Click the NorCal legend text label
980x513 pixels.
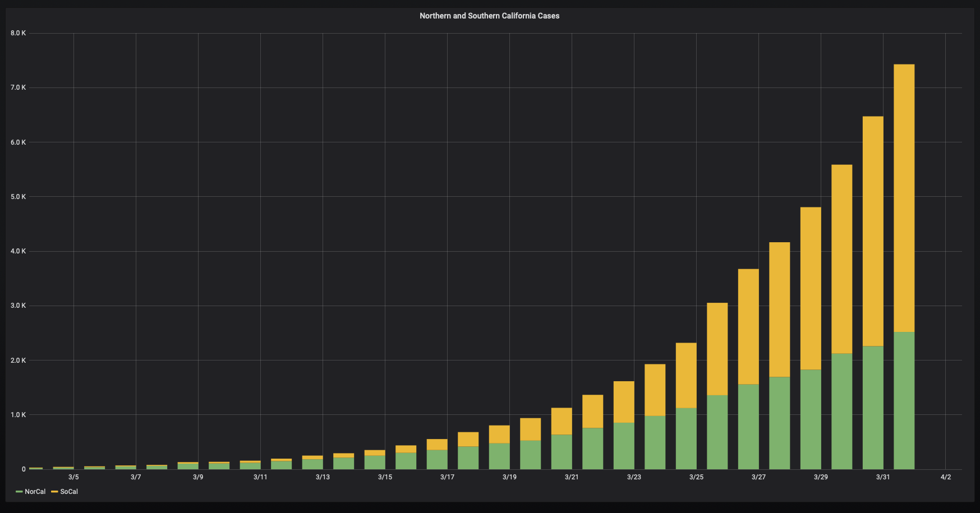tap(35, 491)
